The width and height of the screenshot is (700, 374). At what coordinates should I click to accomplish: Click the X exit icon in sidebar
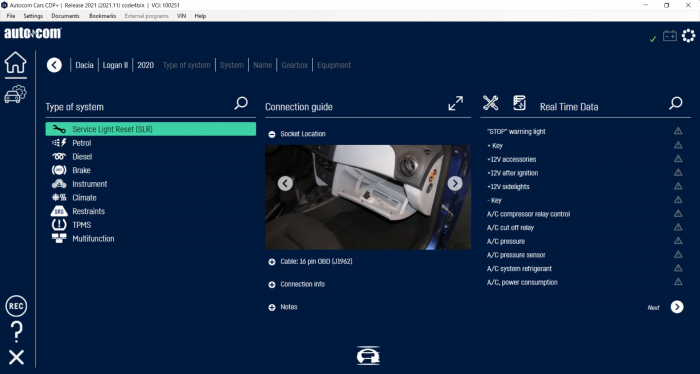pos(17,357)
